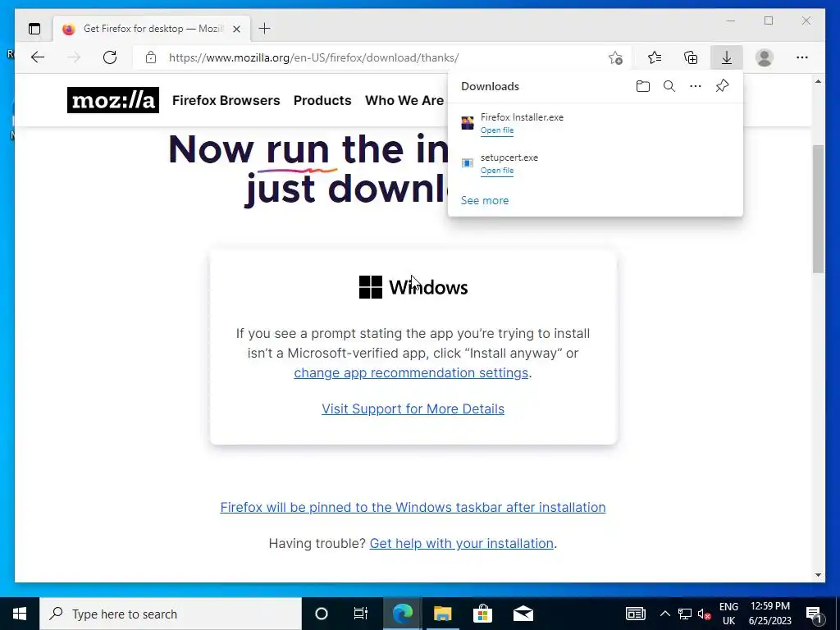
Task: Close the Get Firefox for desktop tab
Action: (236, 29)
